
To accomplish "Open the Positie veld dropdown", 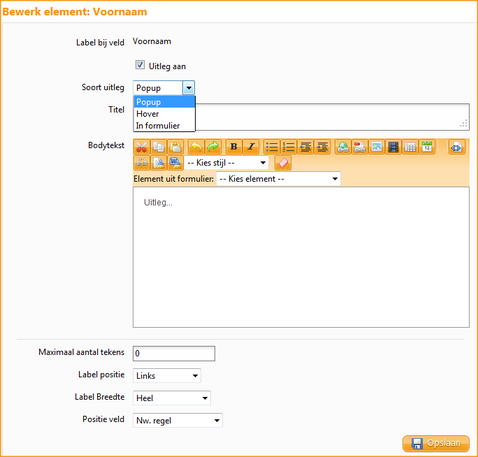I will coord(178,420).
